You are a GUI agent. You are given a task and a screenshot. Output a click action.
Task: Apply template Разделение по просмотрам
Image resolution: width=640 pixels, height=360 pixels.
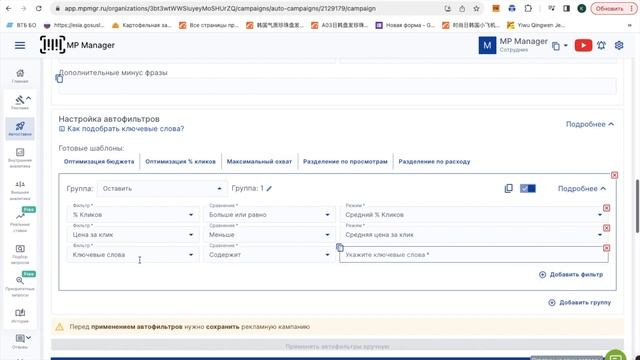(x=345, y=162)
